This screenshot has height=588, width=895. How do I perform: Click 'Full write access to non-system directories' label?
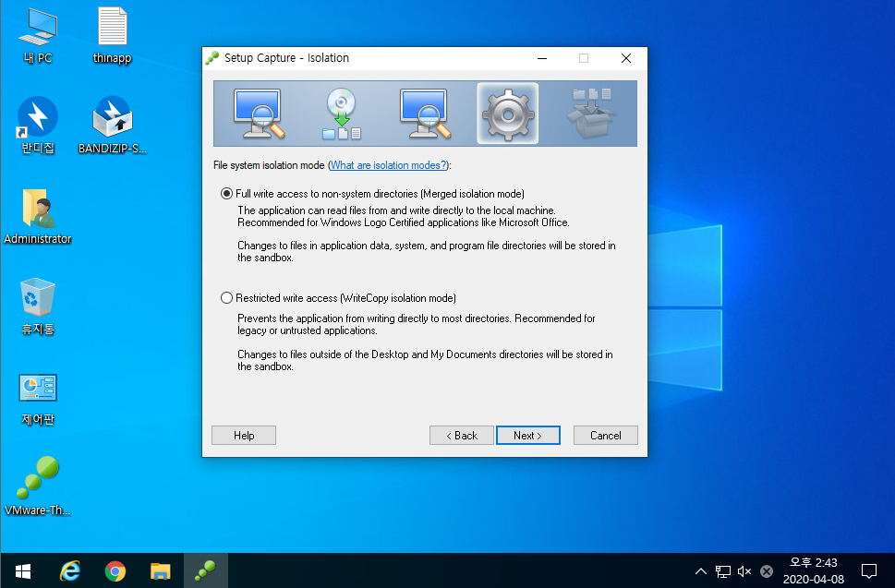point(381,194)
